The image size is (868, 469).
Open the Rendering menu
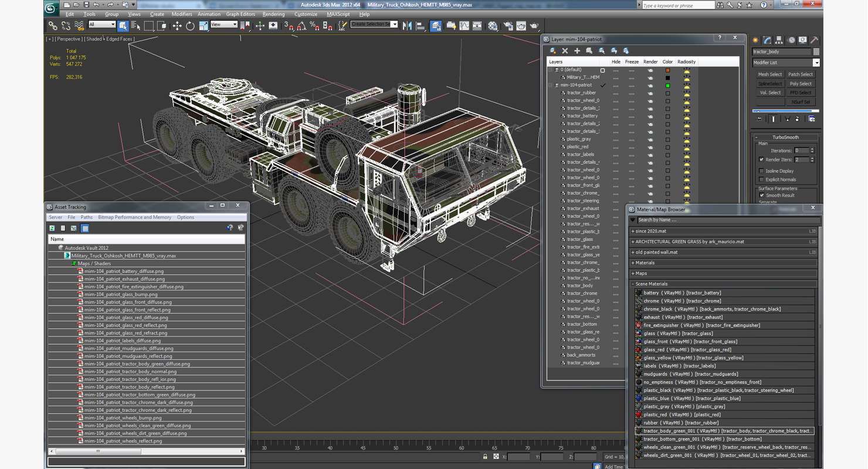point(273,14)
